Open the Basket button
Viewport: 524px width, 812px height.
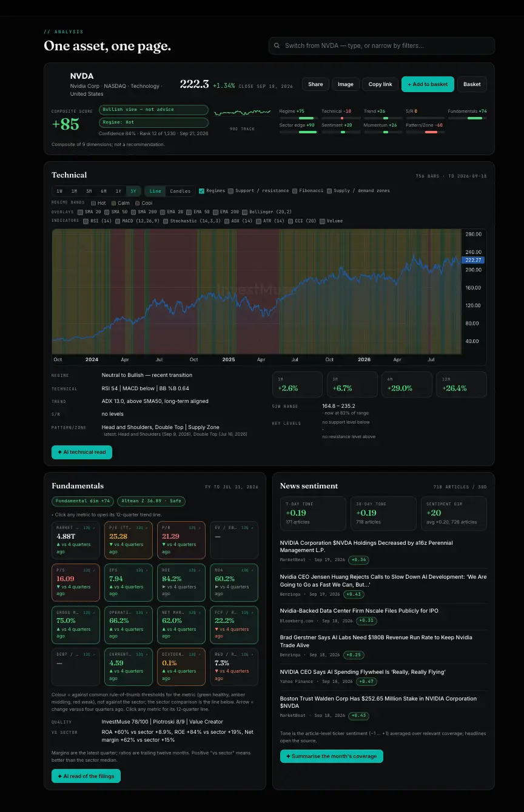point(472,84)
